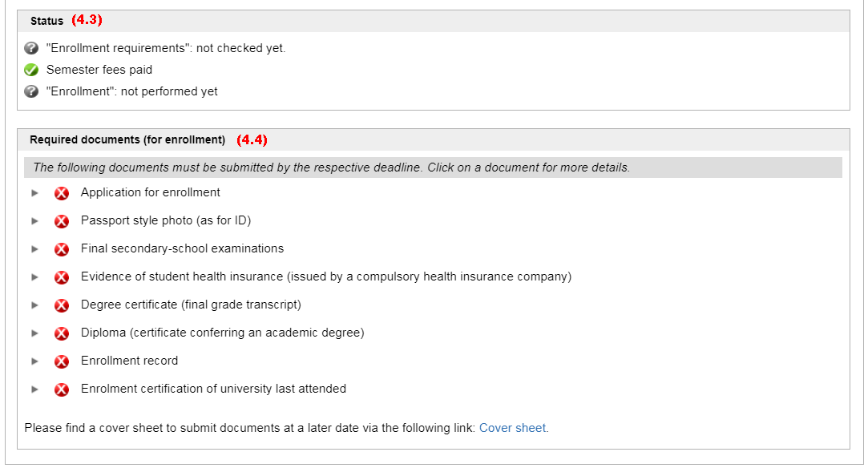Click red X icon for Application for enrollment
This screenshot has width=868, height=468.
(62, 193)
